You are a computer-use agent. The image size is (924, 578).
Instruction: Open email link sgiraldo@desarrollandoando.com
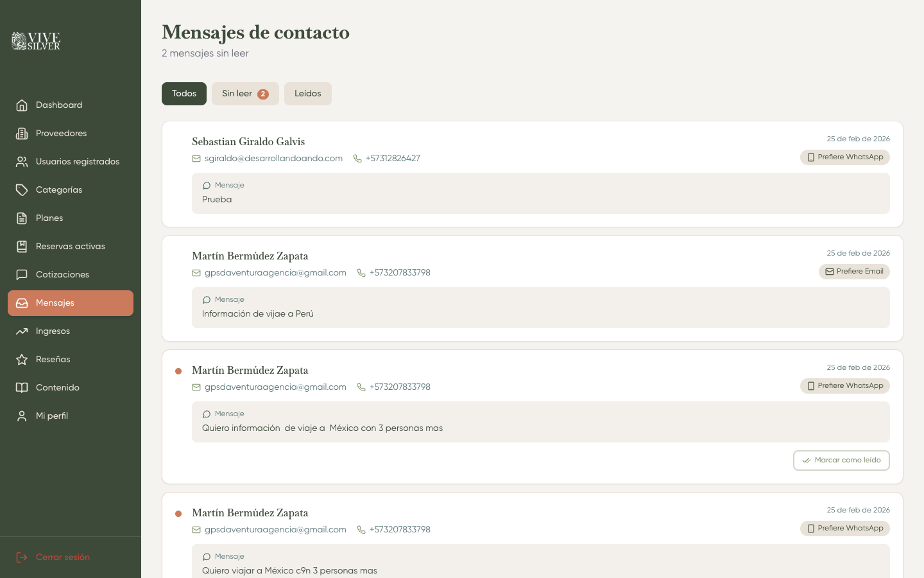(274, 158)
